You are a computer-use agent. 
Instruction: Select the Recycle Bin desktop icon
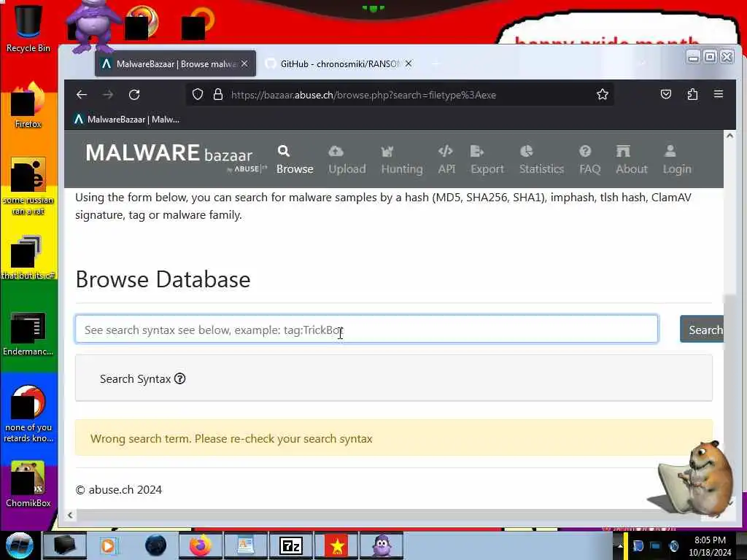coord(28,28)
